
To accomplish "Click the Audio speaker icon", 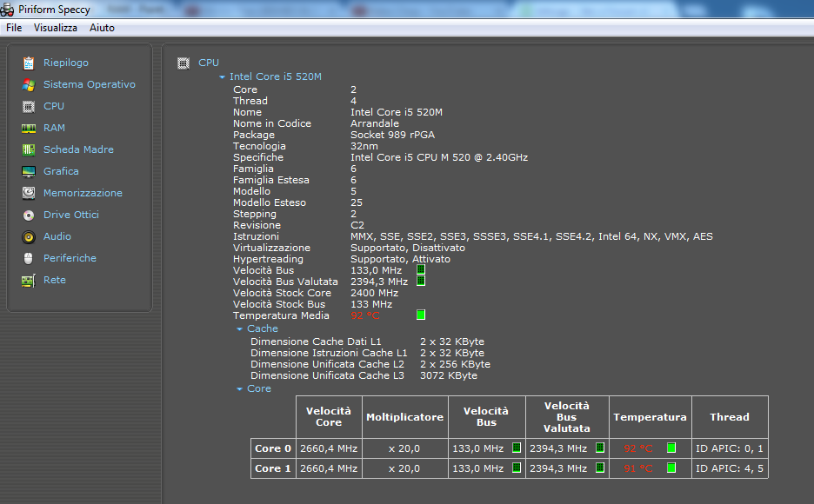I will point(29,237).
